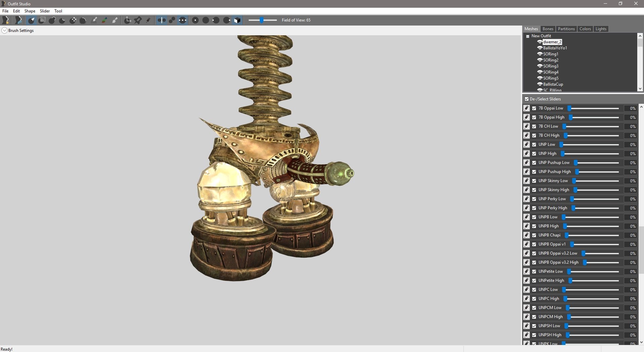Switch to the Bones tab
Screen dimensions: 644x352
point(548,29)
